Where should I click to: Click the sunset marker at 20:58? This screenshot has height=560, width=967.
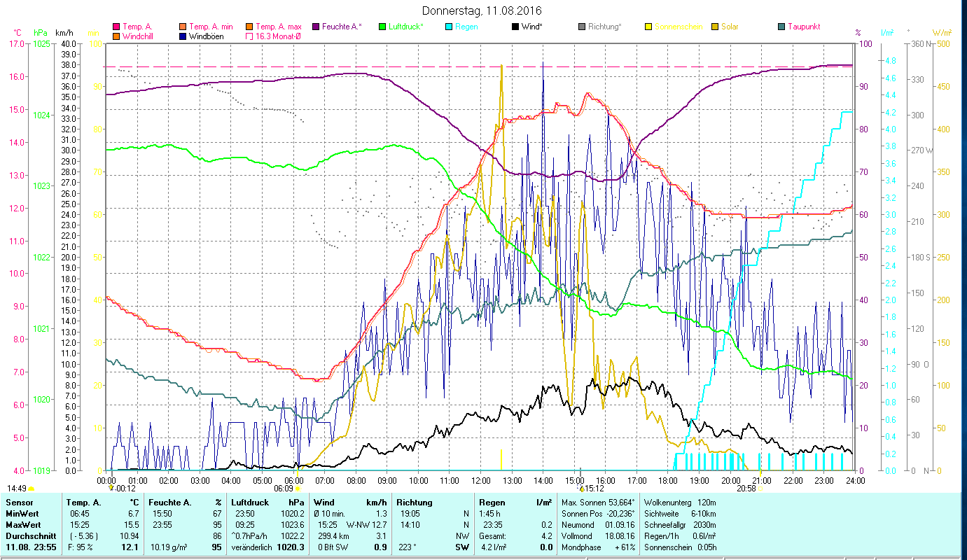tap(760, 489)
